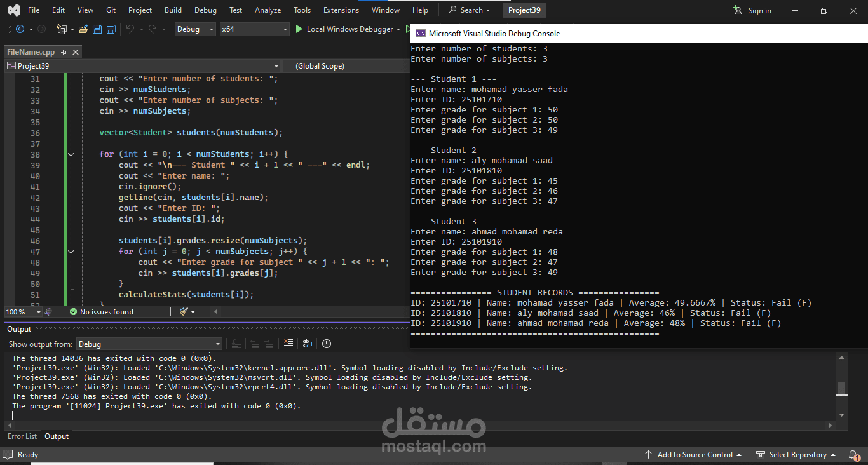Open the code cleanup broom icon

pyautogui.click(x=184, y=312)
